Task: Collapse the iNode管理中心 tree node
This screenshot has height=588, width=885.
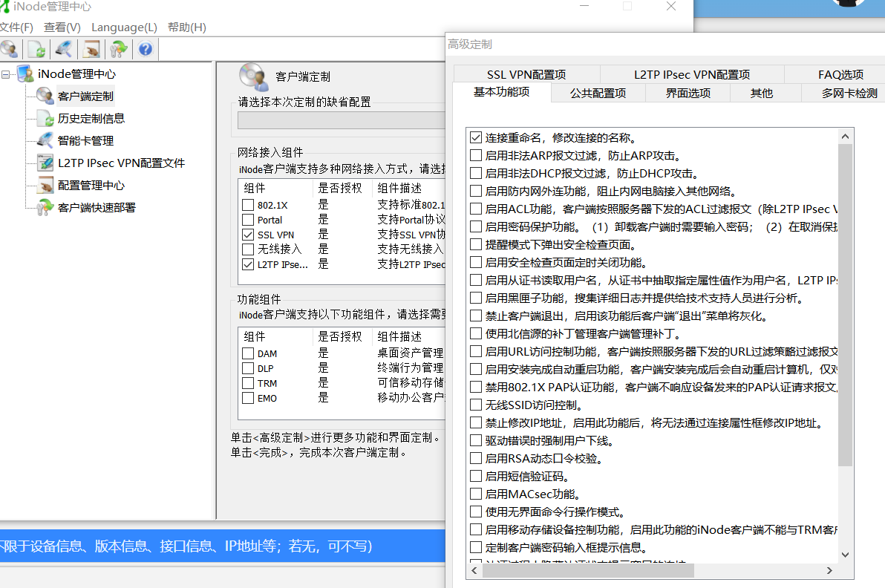Action: click(x=5, y=74)
